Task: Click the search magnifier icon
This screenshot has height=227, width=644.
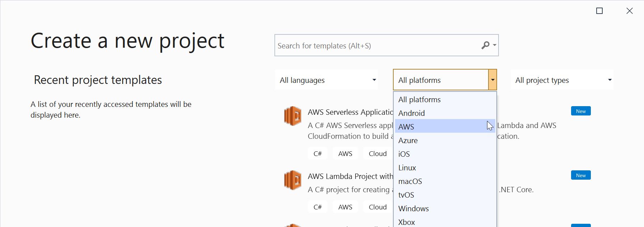Action: click(x=485, y=45)
